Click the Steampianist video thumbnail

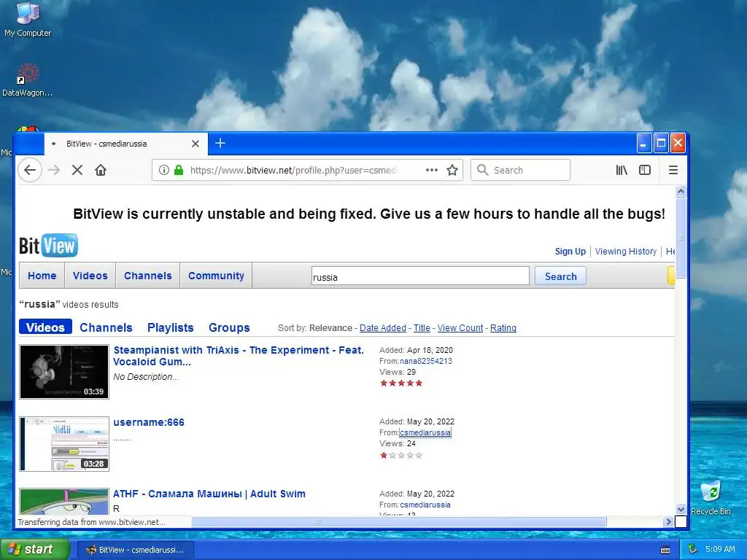pos(64,371)
